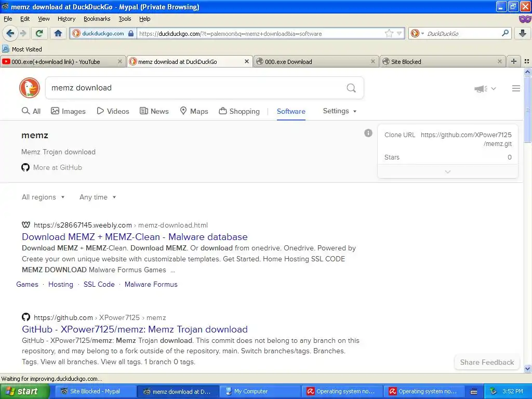The height and width of the screenshot is (399, 532).
Task: Click the vertical scrollbar down arrow
Action: click(x=527, y=368)
